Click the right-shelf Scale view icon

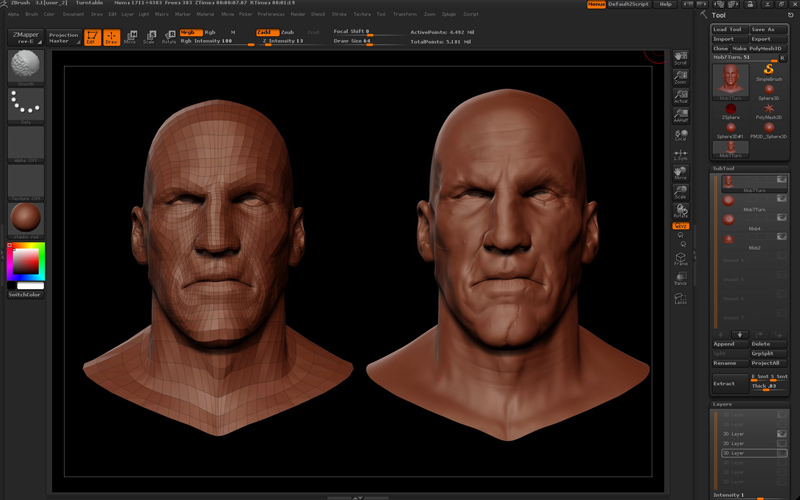click(680, 192)
